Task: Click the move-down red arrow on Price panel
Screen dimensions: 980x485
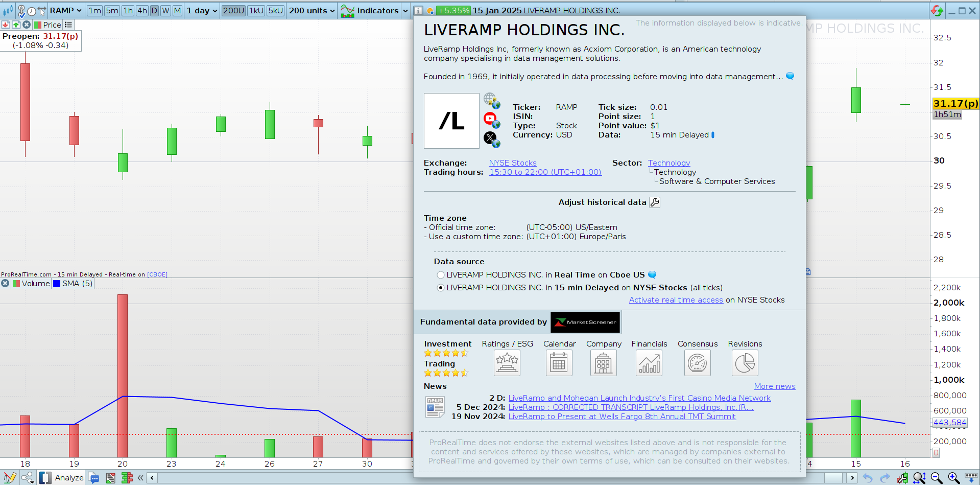Action: 6,25
